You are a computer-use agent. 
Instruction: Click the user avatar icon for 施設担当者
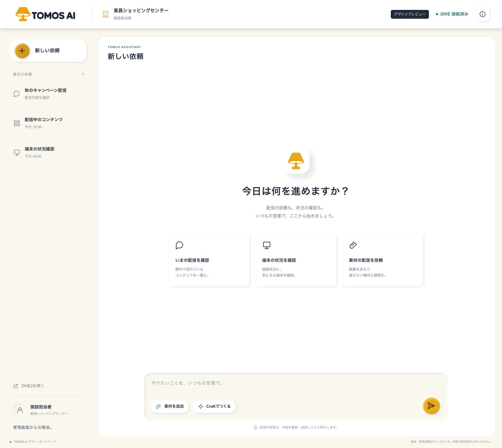point(20,410)
